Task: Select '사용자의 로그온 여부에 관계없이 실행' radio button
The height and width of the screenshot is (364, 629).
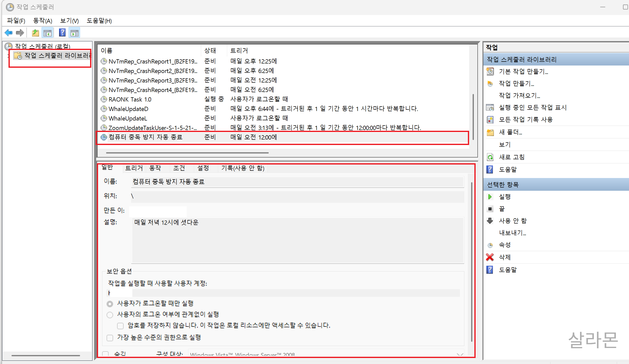Action: coord(110,315)
